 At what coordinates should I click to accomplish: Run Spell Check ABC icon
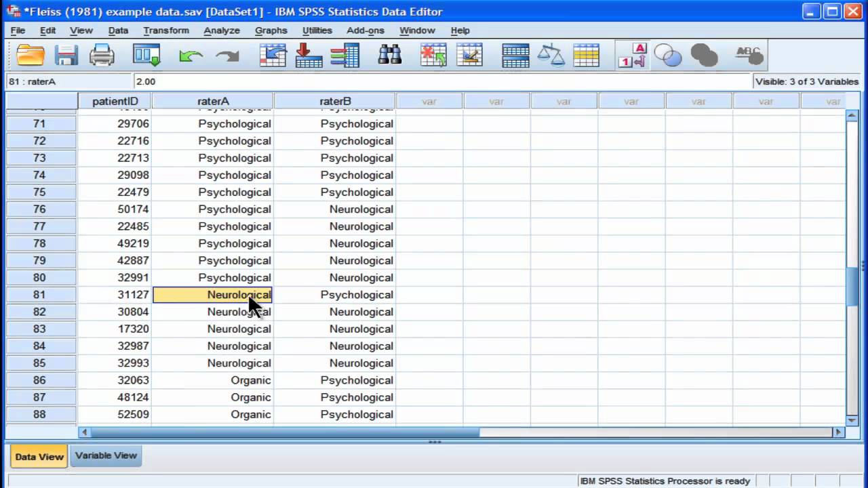click(x=749, y=55)
